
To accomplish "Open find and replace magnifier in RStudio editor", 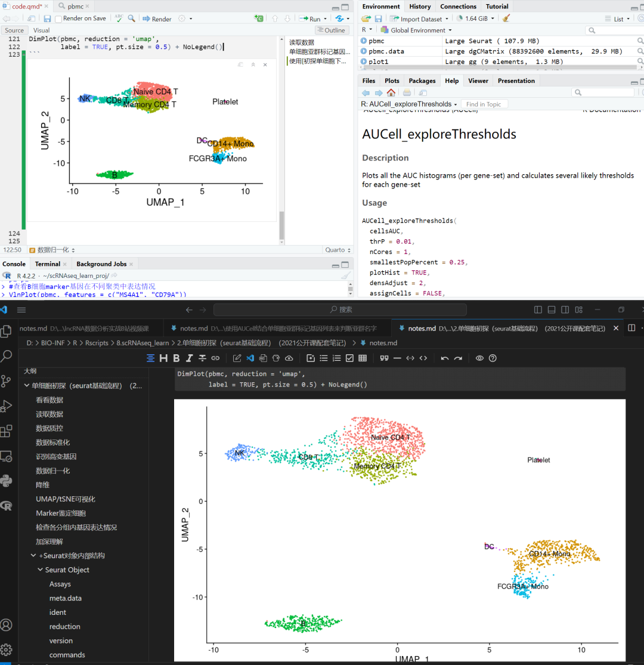I will pos(131,18).
